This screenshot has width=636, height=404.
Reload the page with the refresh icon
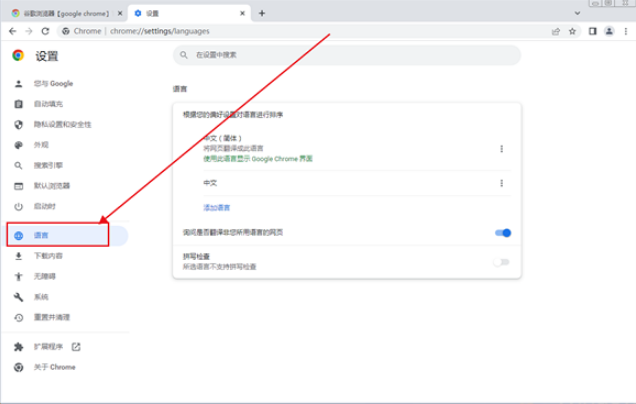(45, 31)
